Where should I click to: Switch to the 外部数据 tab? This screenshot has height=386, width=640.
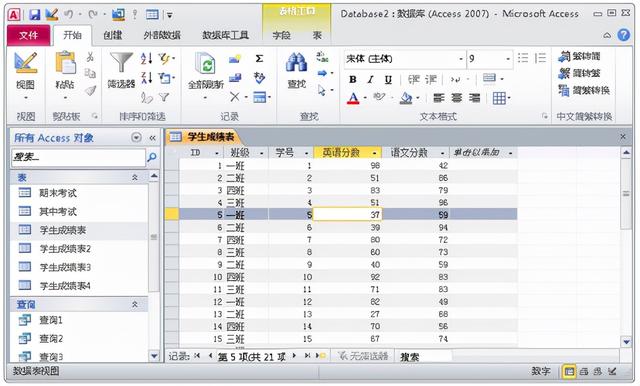click(x=162, y=35)
